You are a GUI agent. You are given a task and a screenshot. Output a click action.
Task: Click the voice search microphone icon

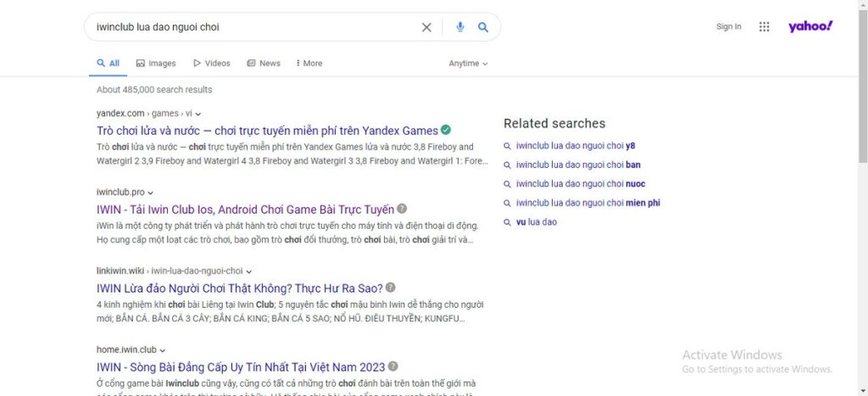point(460,27)
